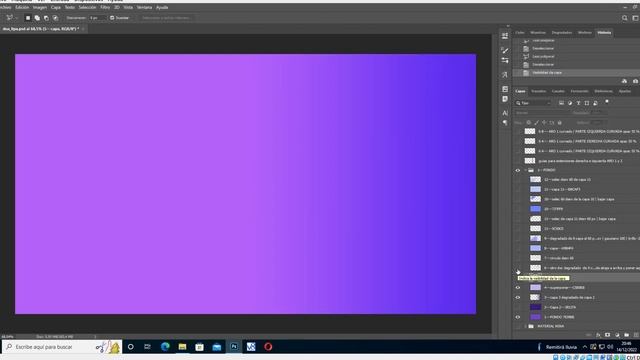The image size is (640, 360).
Task: Click lock image pixels brush icon
Action: point(536,122)
